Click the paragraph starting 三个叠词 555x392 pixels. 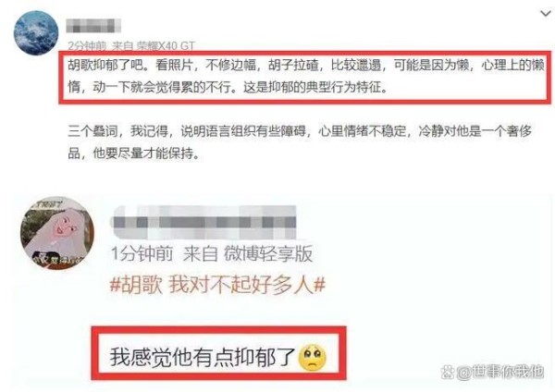tap(300, 141)
